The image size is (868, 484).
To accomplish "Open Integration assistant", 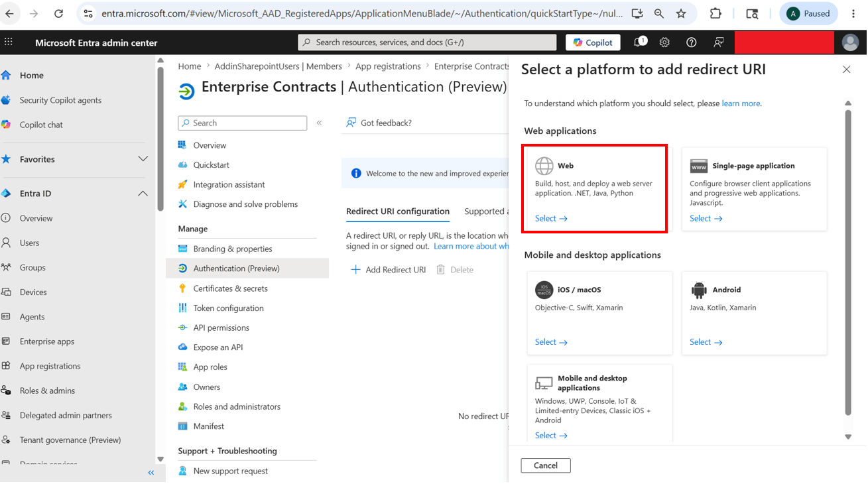I will pos(229,184).
